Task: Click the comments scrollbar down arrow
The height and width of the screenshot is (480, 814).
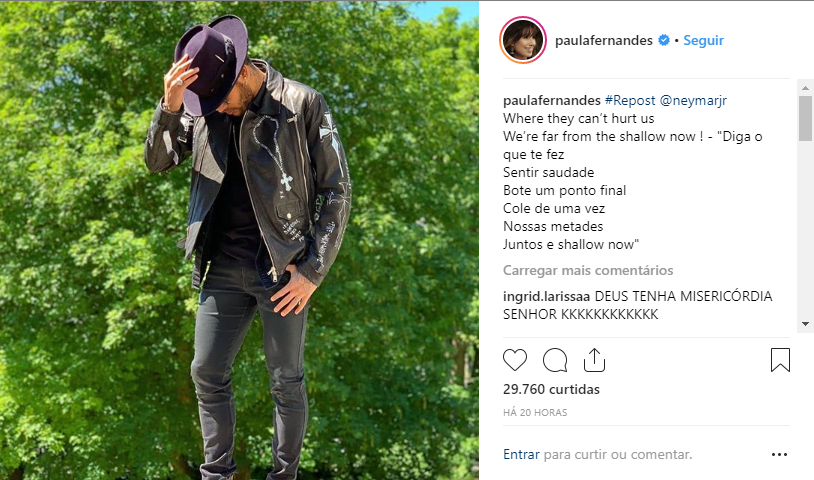Action: point(805,324)
